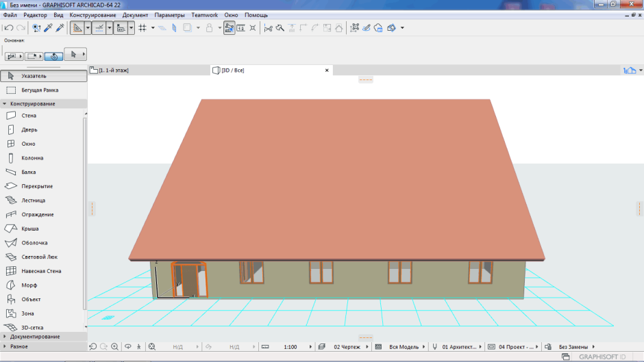The image size is (644, 362).
Task: Click the explore walking-person icon
Action: [x=139, y=347]
